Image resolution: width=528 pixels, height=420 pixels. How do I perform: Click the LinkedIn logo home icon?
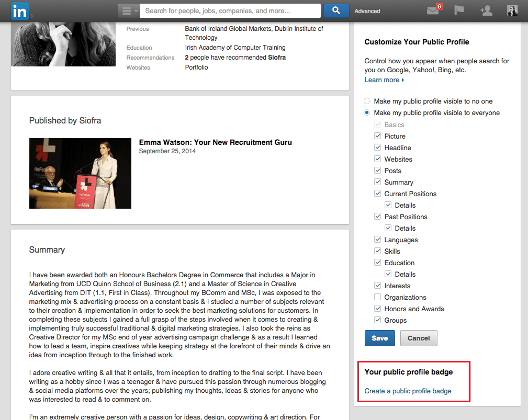(20, 11)
